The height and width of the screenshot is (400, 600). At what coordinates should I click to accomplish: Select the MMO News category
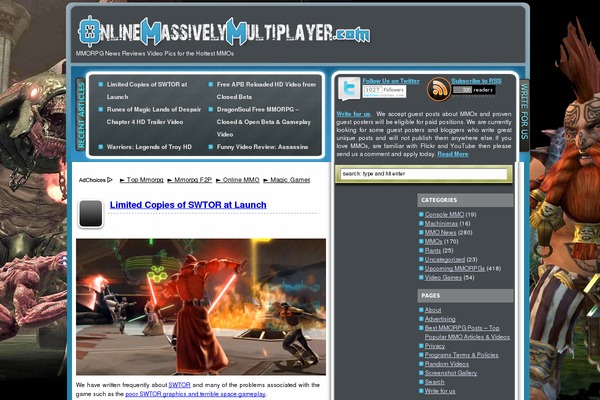[440, 232]
